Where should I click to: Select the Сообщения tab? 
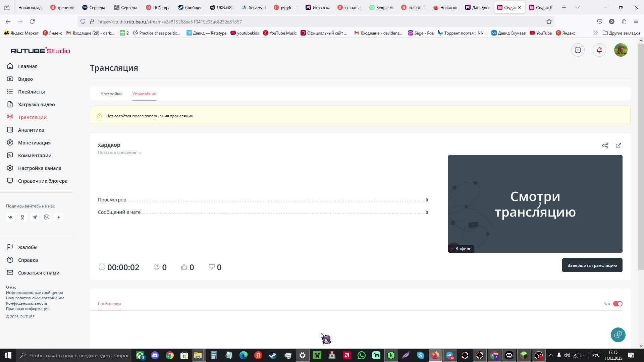coord(109,304)
